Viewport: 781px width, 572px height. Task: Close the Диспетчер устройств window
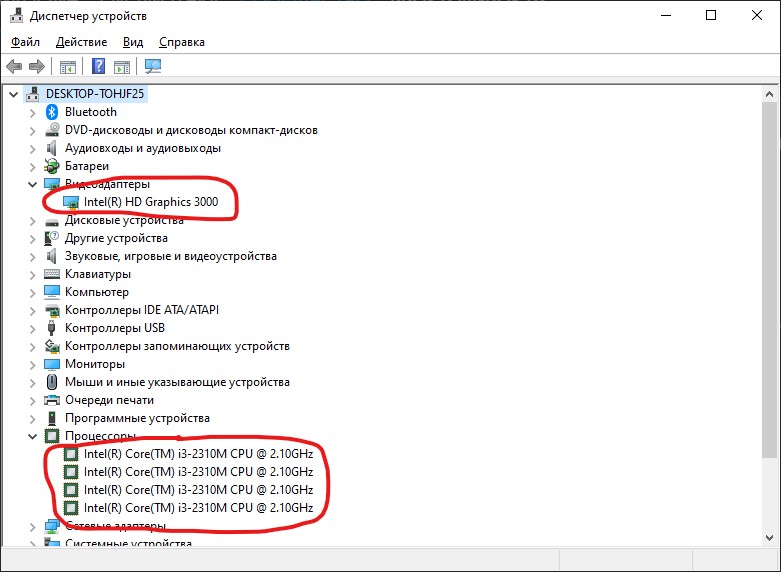pyautogui.click(x=757, y=15)
